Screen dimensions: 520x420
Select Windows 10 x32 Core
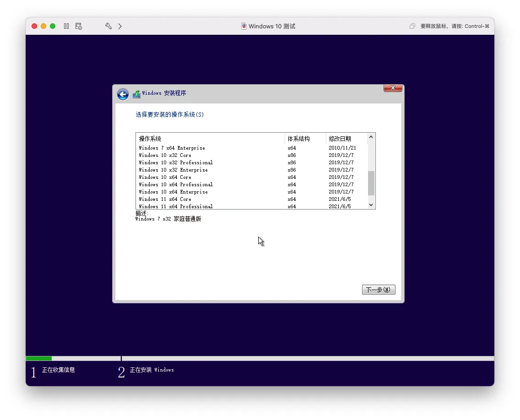[x=252, y=155]
